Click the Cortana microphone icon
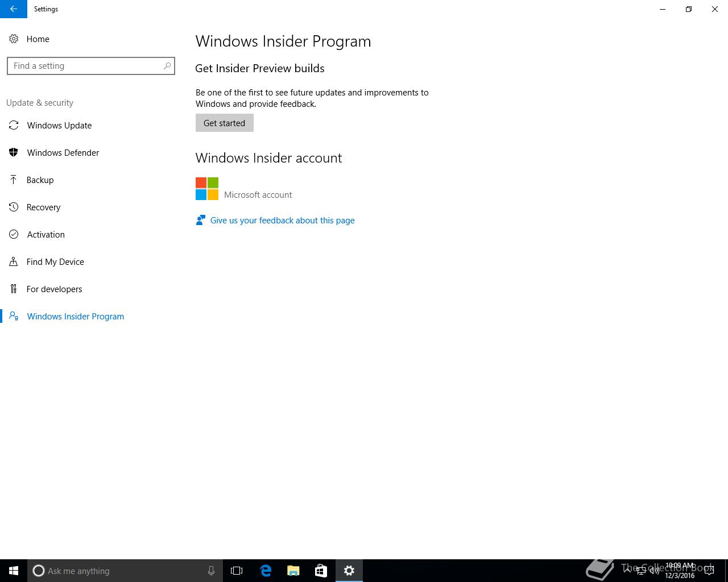Screen dimensions: 728x582 (211, 571)
